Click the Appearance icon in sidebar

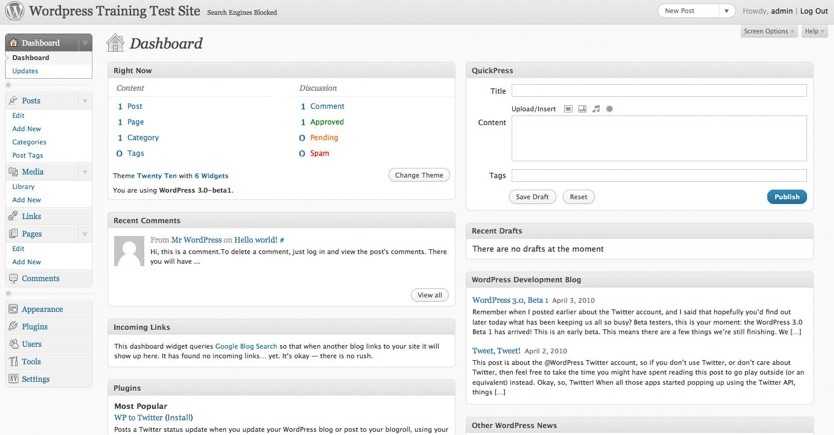coord(13,309)
